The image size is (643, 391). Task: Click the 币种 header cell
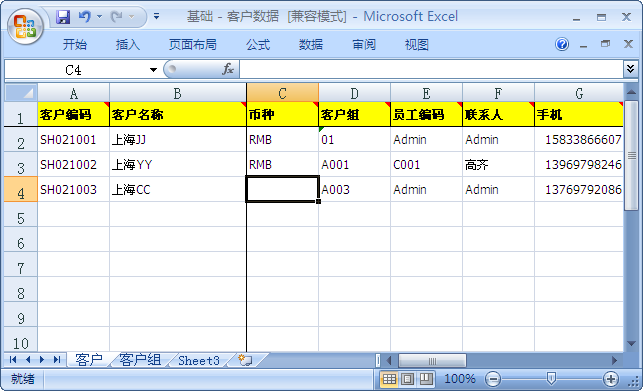point(282,114)
